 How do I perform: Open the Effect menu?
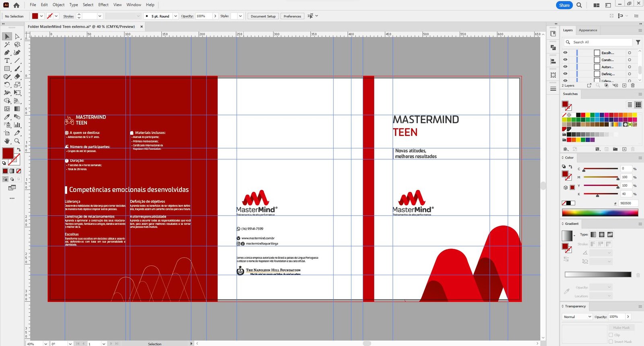103,5
